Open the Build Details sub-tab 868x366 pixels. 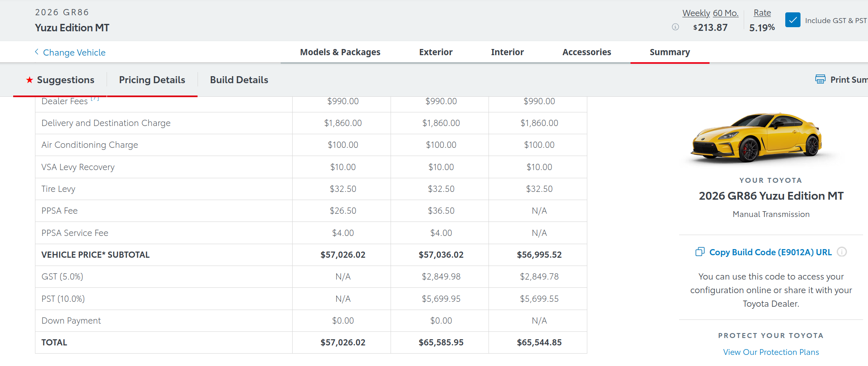coord(239,80)
